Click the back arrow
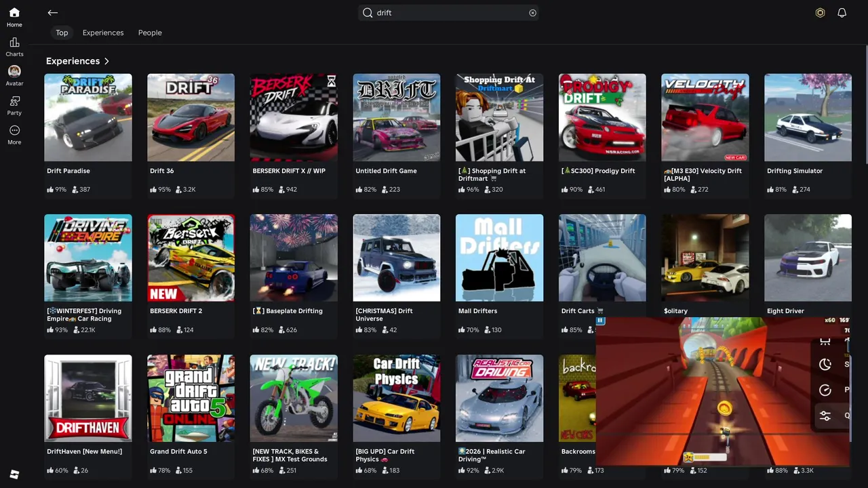868x488 pixels. coord(53,13)
